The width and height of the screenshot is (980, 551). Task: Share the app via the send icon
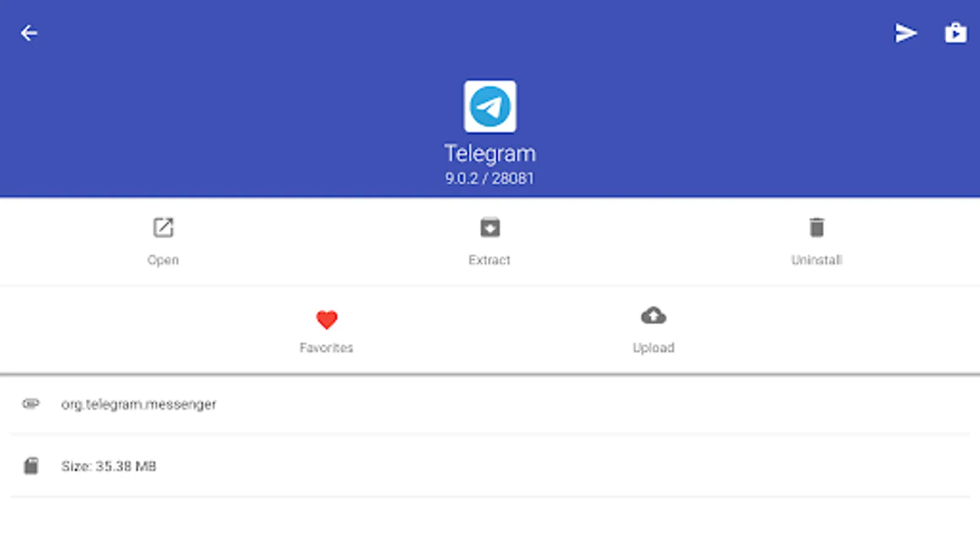pos(906,33)
